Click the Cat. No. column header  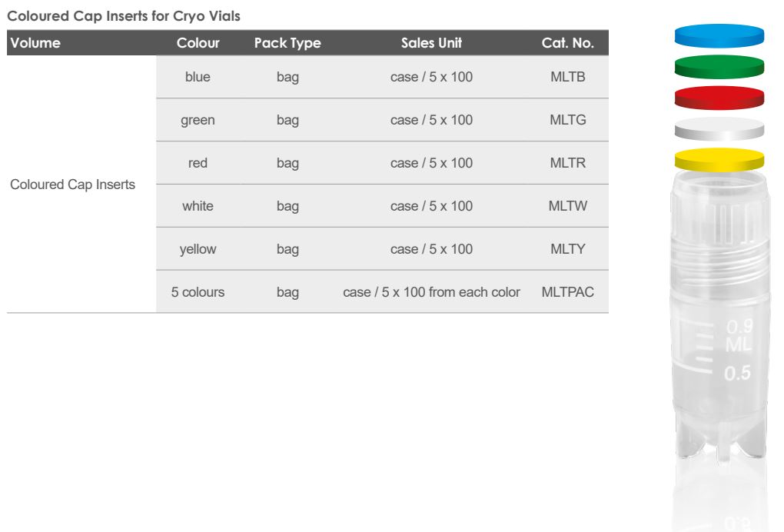point(567,43)
